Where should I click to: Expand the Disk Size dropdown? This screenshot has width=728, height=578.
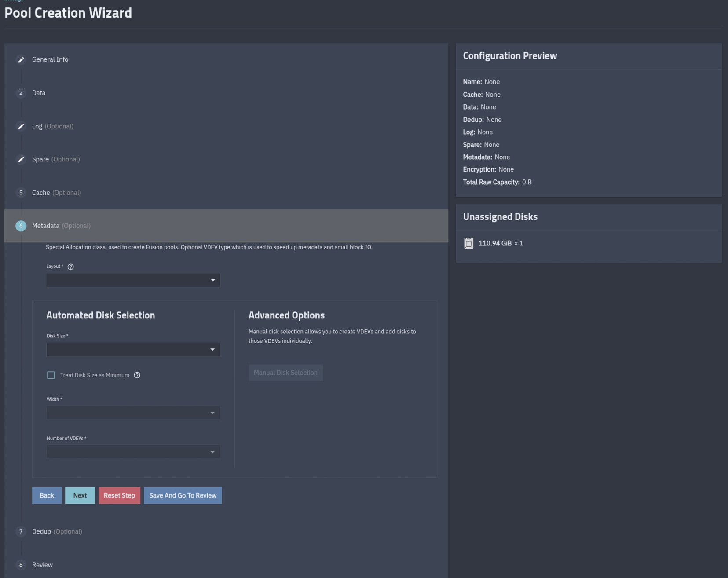click(x=133, y=350)
